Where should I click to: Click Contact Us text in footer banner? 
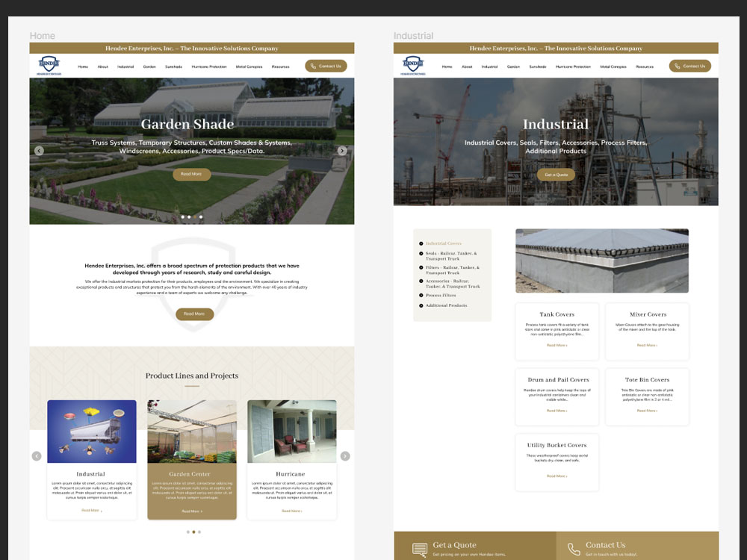pos(606,545)
